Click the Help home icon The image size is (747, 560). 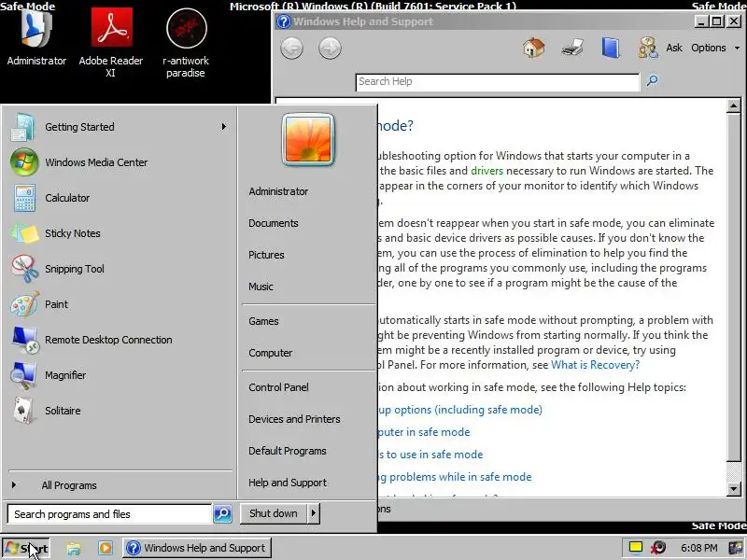click(x=533, y=48)
